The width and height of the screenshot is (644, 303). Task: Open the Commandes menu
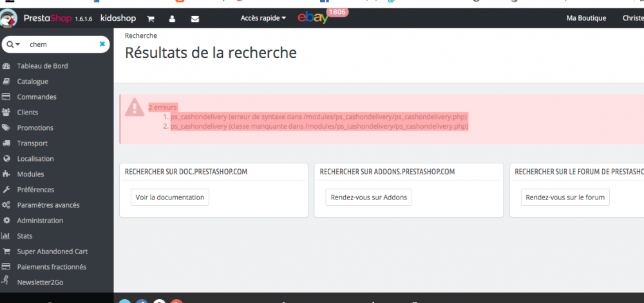pyautogui.click(x=37, y=97)
